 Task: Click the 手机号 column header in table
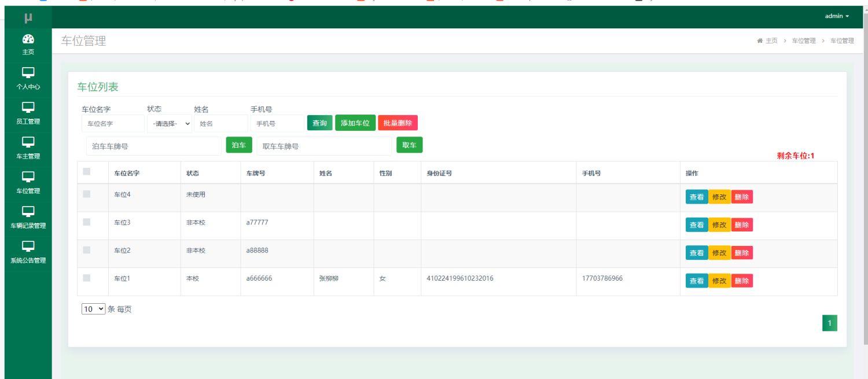591,173
